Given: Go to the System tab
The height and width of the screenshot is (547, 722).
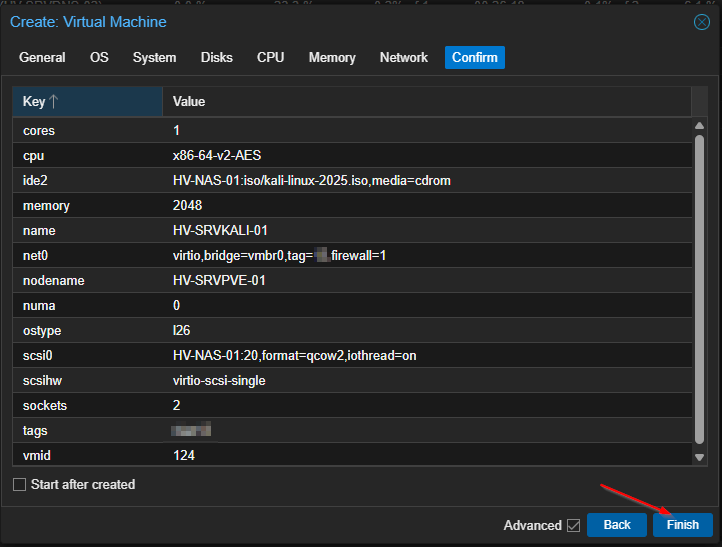Looking at the screenshot, I should (154, 58).
